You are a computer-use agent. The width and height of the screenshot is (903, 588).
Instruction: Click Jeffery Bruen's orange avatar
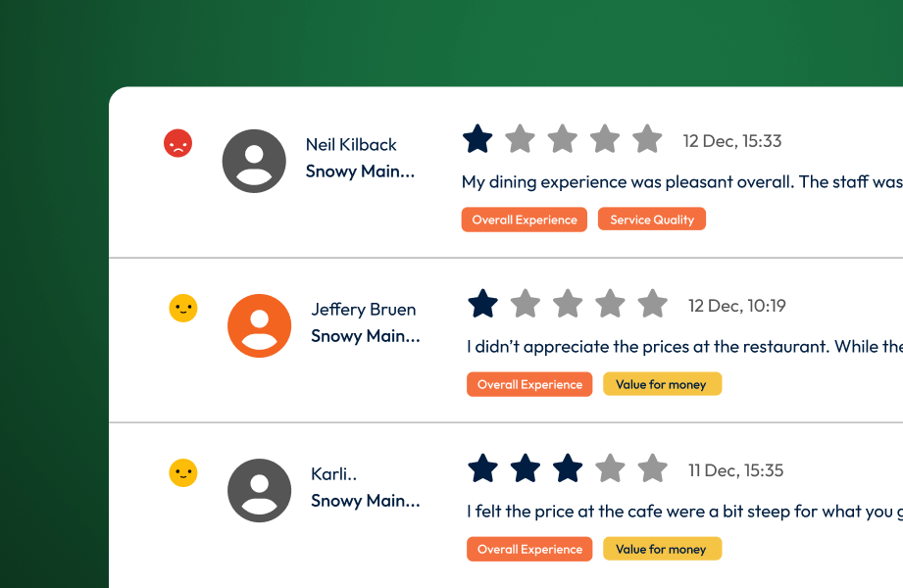(260, 325)
